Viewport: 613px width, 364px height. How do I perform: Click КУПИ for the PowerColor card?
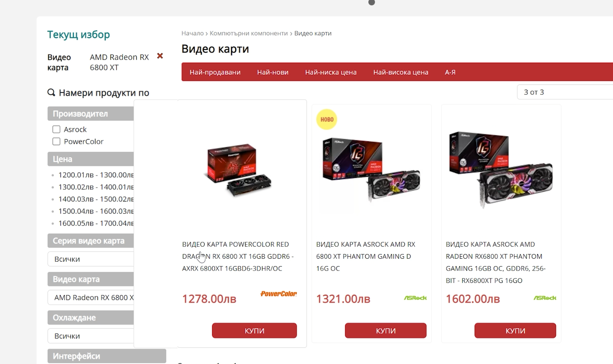point(254,331)
